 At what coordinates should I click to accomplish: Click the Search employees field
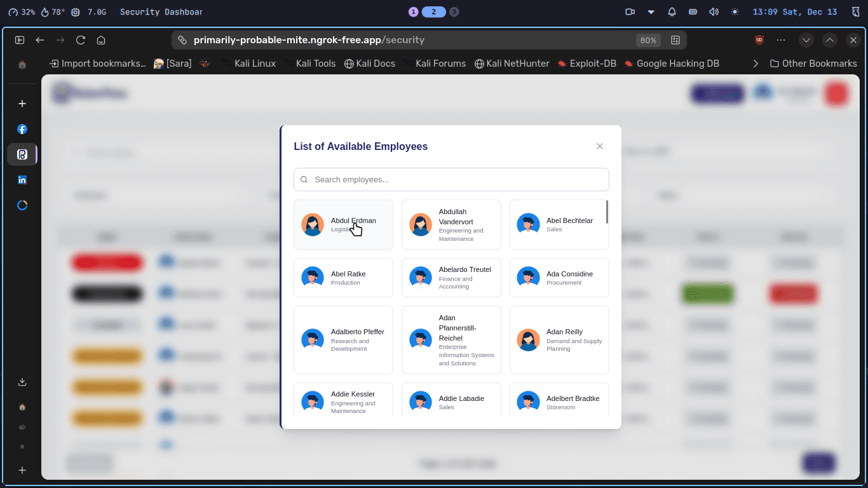[x=451, y=179]
